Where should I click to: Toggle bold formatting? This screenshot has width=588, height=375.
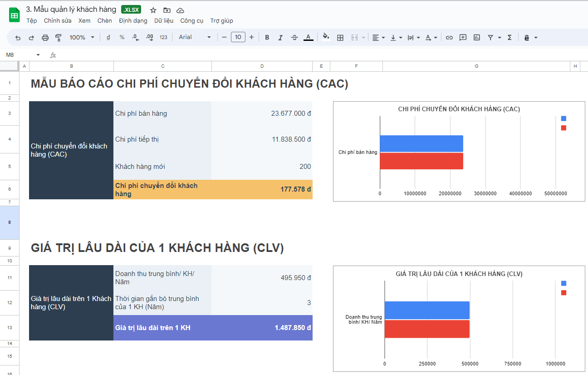tap(267, 37)
